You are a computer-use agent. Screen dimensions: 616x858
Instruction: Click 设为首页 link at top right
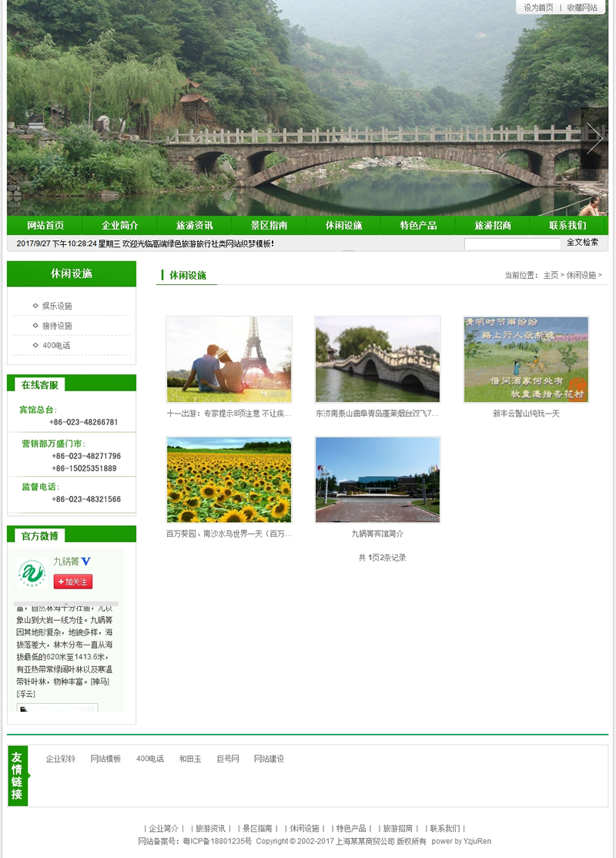tap(538, 8)
